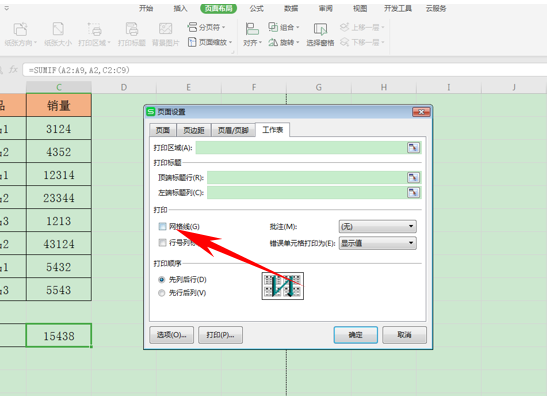Open the 纸张大小 paper size tool

58,34
